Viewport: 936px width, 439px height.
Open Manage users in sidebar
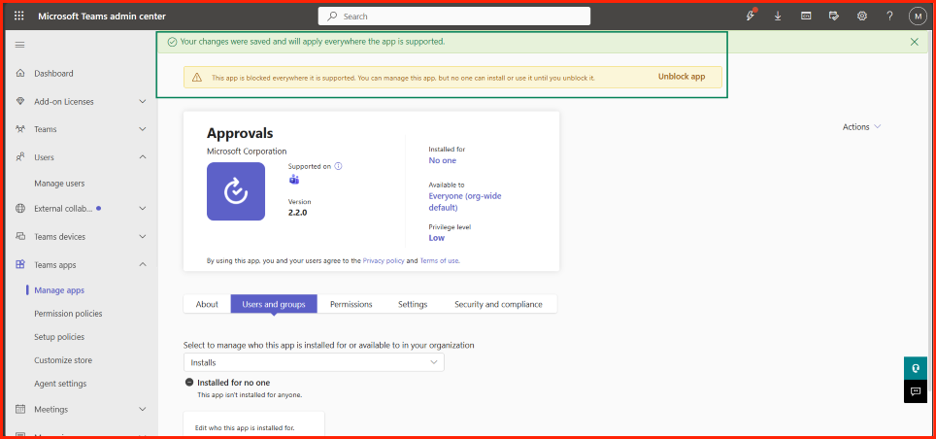(60, 183)
